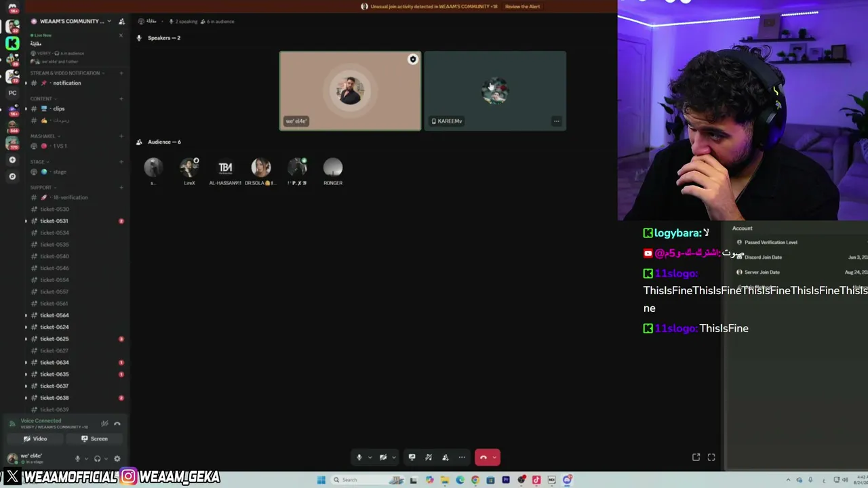
Task: Click the Windows Start button
Action: click(321, 480)
